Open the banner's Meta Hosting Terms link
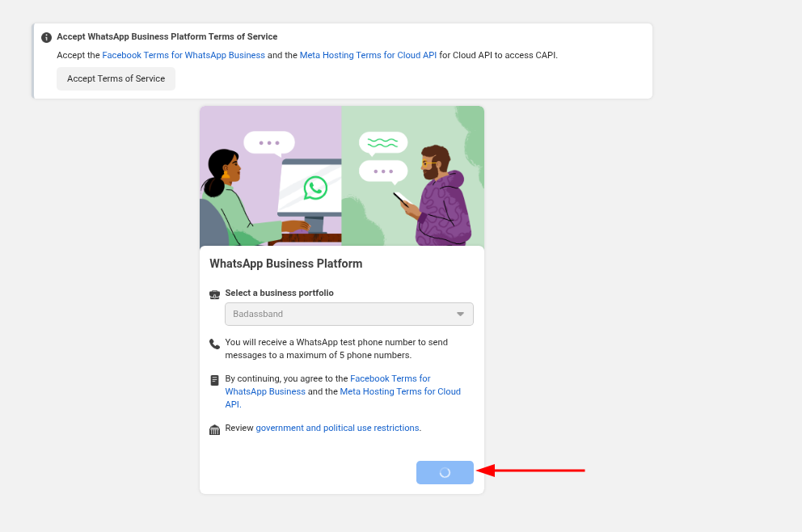802x532 pixels. point(368,55)
